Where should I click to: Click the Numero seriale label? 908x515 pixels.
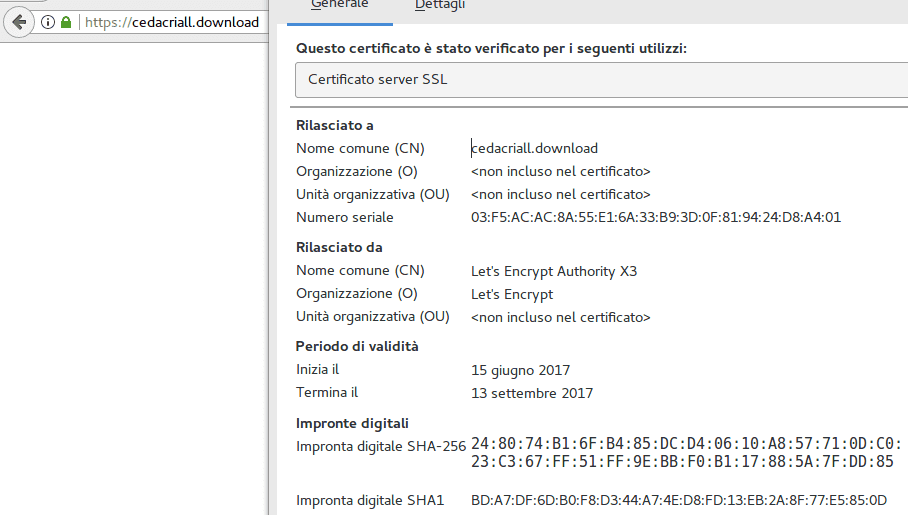[x=345, y=217]
